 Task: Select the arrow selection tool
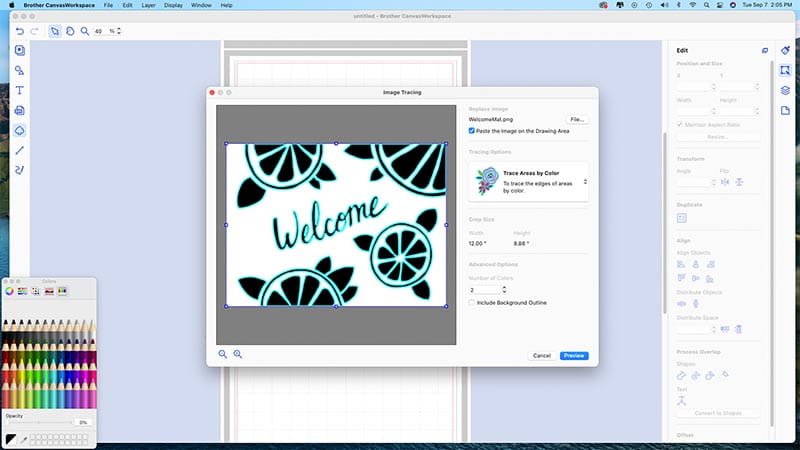[55, 31]
